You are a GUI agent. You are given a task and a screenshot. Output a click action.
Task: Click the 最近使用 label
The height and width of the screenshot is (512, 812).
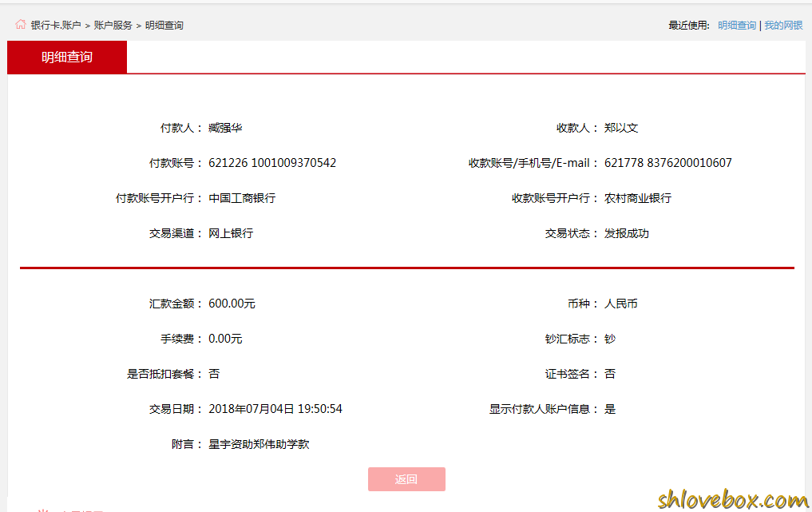coord(689,26)
